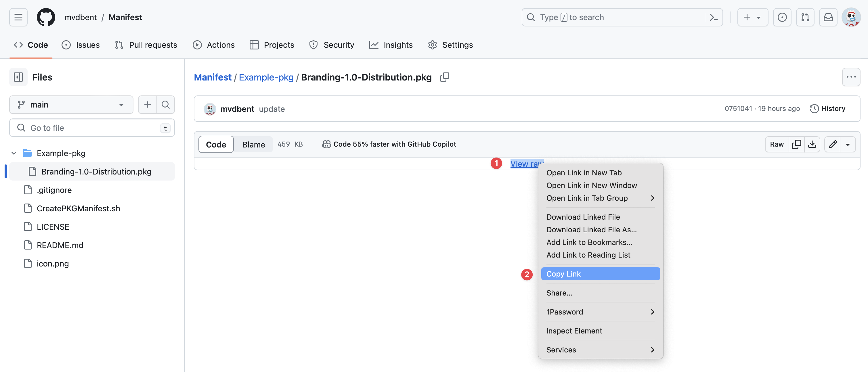The image size is (868, 372).
Task: Click mvdbent avatar in commit bar
Action: [210, 109]
